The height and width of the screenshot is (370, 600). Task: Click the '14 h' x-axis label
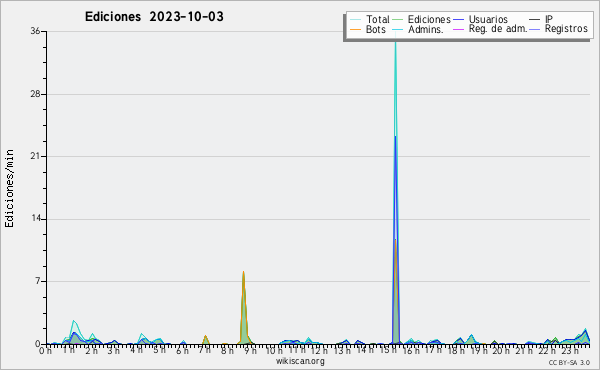[x=365, y=350]
